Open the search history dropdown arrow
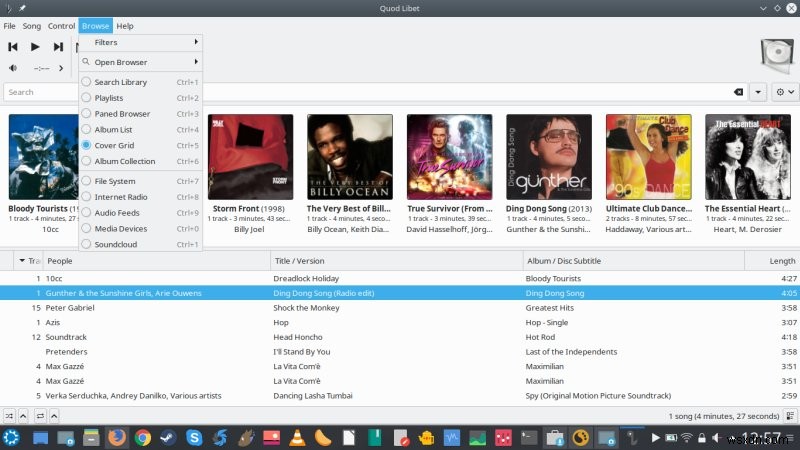 [758, 92]
